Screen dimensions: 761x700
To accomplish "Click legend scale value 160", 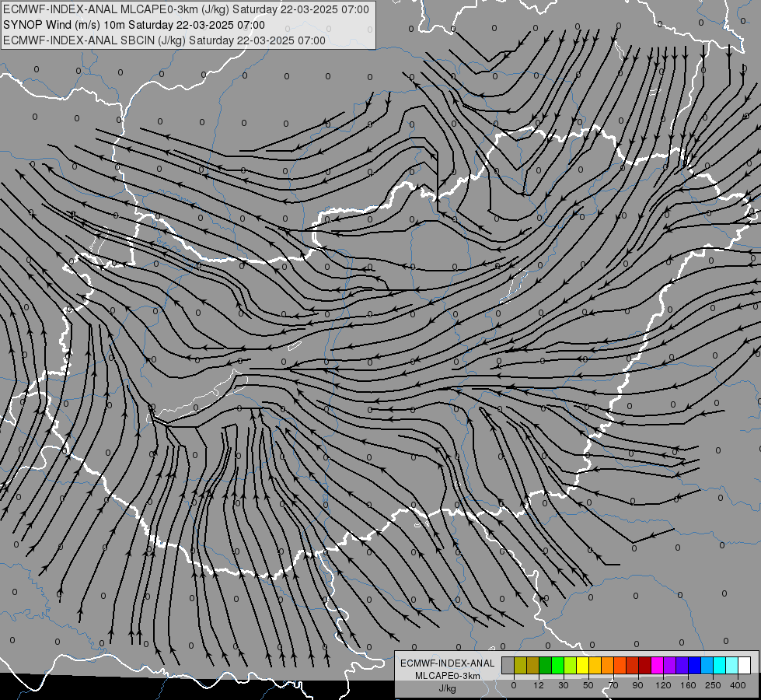I will (688, 685).
